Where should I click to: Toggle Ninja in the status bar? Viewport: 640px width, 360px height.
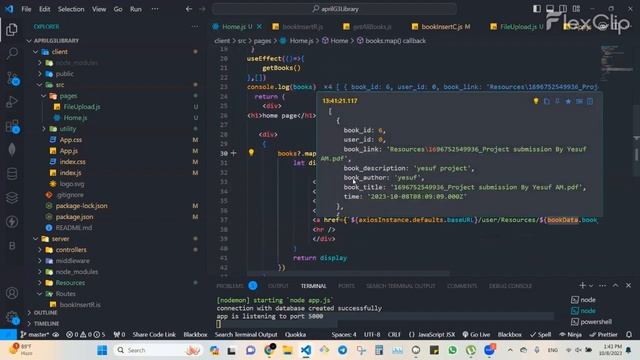(570, 334)
